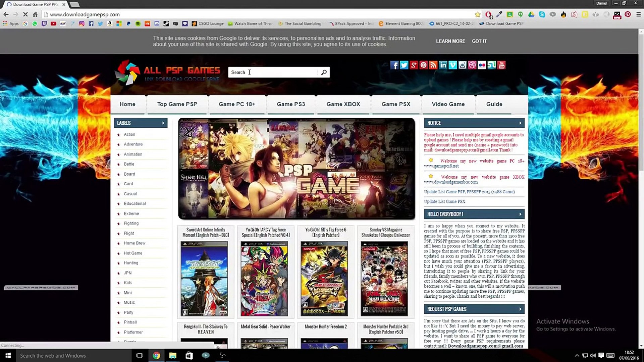Screen dimensions: 644x362
Task: Open the Game PS3 menu
Action: [291, 104]
